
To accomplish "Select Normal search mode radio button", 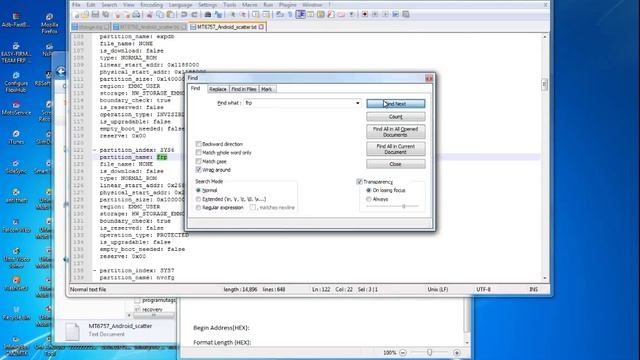I will 198,190.
